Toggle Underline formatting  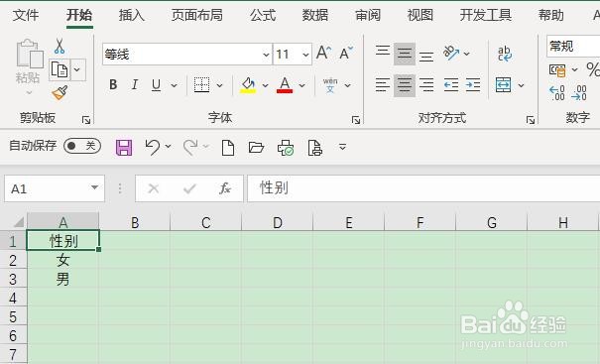coord(156,84)
